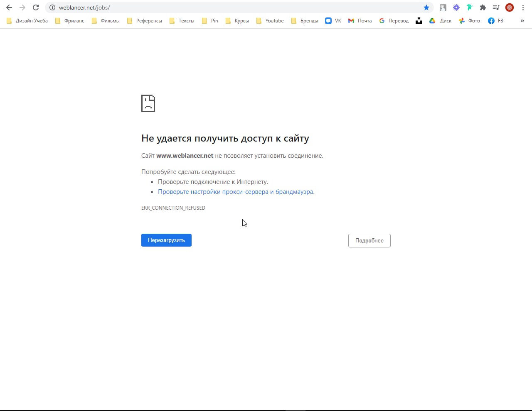
Task: Open proxy and firewall settings link
Action: tap(236, 192)
